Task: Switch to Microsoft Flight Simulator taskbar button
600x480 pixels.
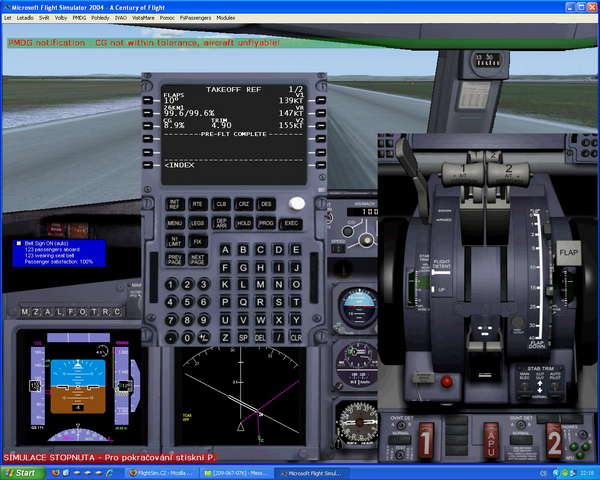Action: [312, 473]
